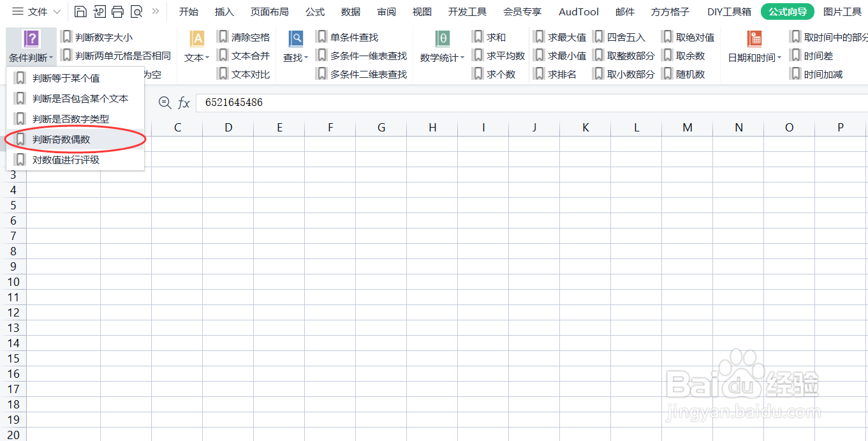Select column H header
Screen dimensions: 868x441
432,128
